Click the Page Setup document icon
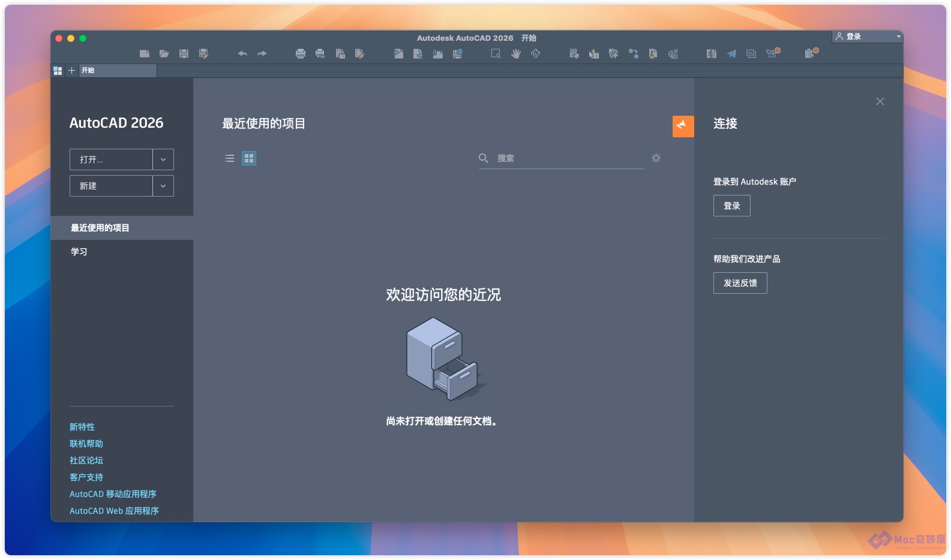The image size is (951, 560). point(340,53)
